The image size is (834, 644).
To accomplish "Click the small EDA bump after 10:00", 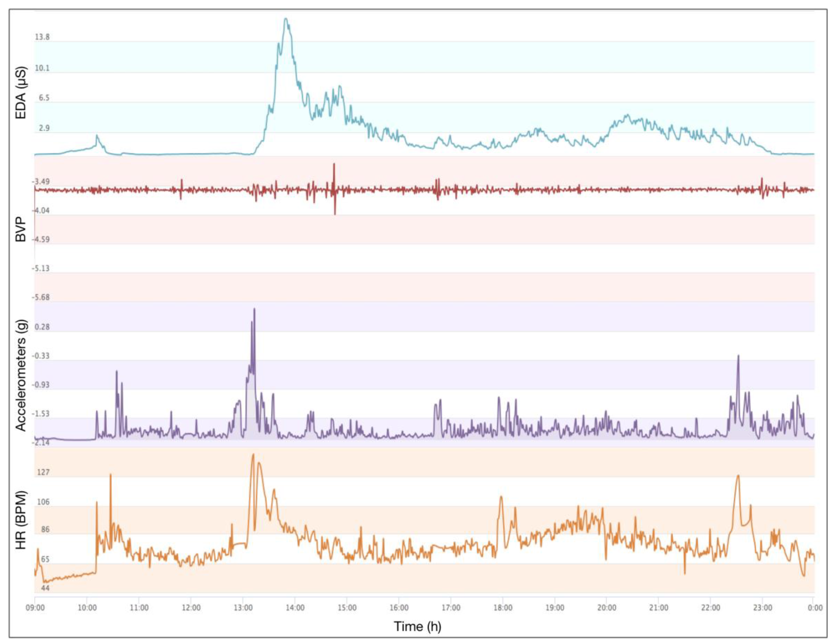I will pos(97,136).
